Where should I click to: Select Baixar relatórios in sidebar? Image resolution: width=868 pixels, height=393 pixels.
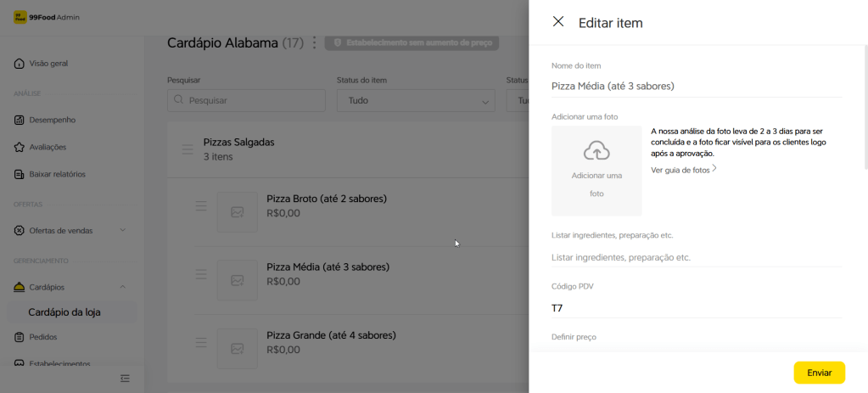click(57, 174)
